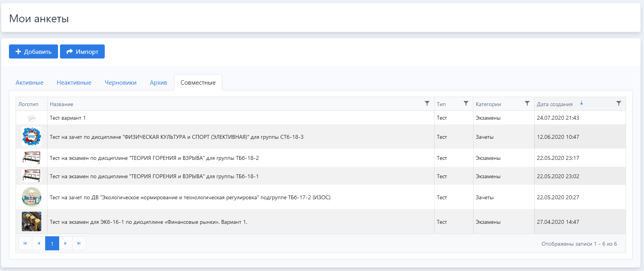The image size is (644, 271).
Task: Open filter for the Категории column
Action: 527,103
